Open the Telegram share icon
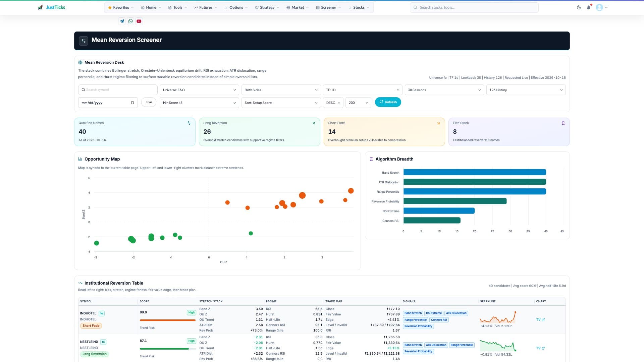This screenshot has height=362, width=644. click(x=122, y=21)
